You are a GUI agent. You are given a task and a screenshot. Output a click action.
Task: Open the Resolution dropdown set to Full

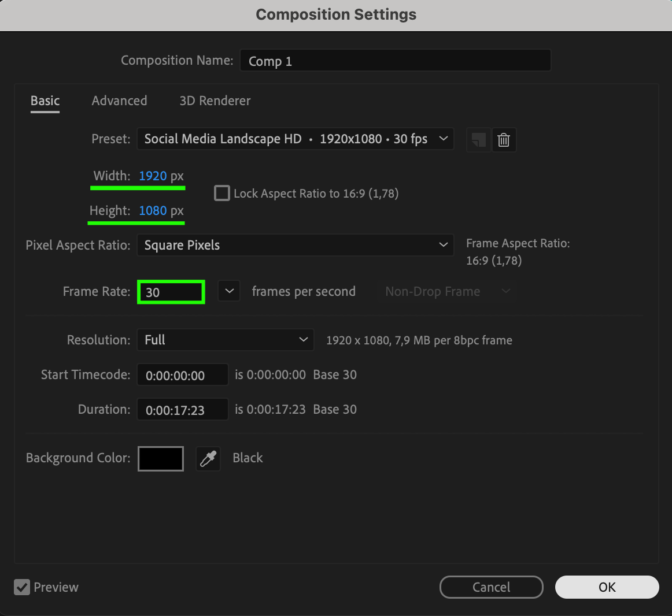(x=225, y=340)
